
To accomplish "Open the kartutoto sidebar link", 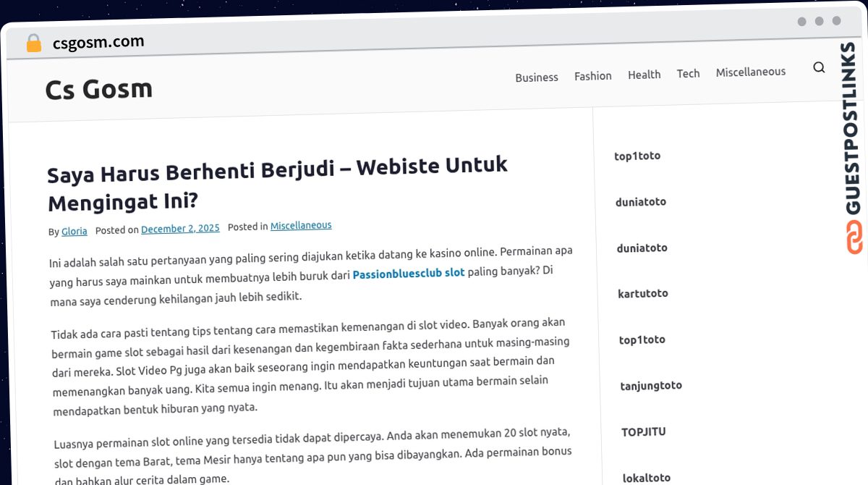I will (643, 293).
